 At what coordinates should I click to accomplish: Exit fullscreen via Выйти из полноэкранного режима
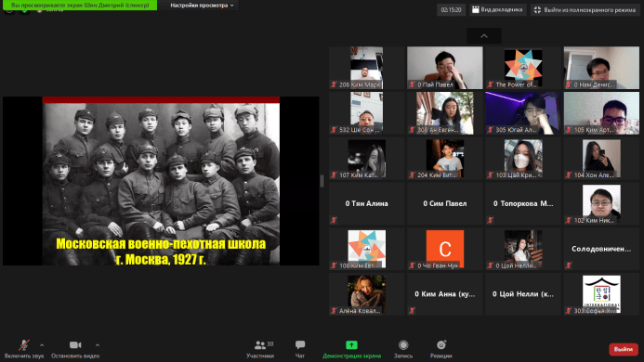coord(585,10)
